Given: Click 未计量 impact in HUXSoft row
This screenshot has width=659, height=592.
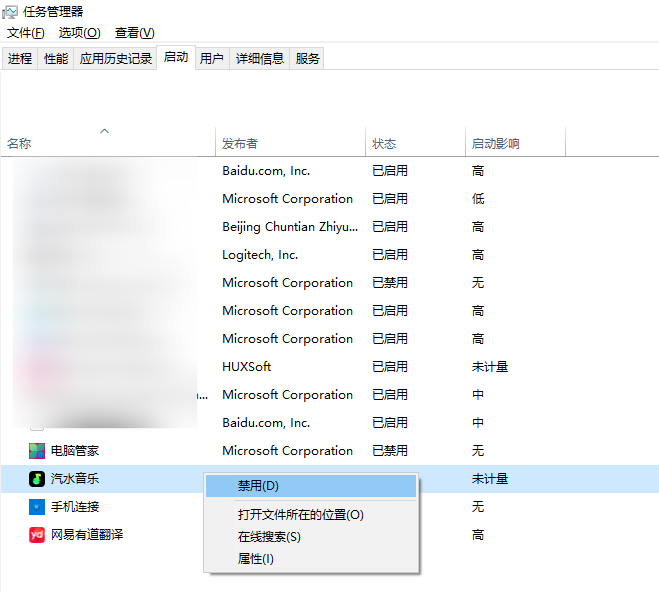Looking at the screenshot, I should pyautogui.click(x=490, y=367).
